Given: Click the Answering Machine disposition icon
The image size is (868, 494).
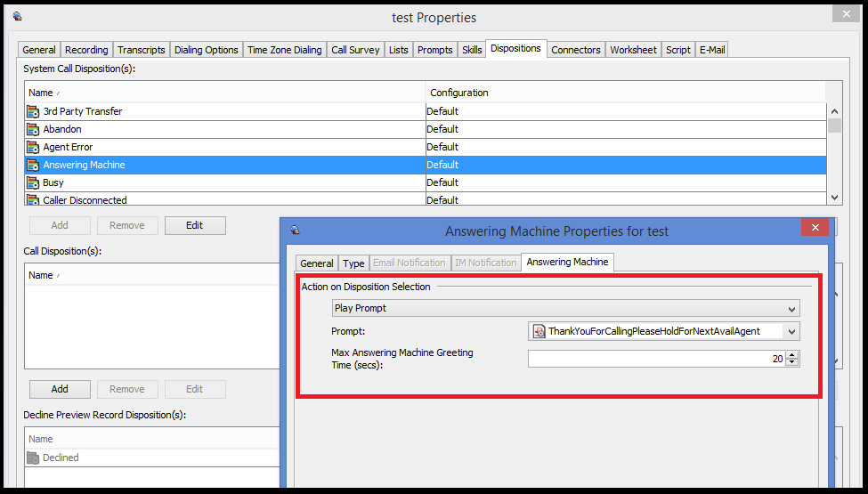Looking at the screenshot, I should (x=33, y=165).
